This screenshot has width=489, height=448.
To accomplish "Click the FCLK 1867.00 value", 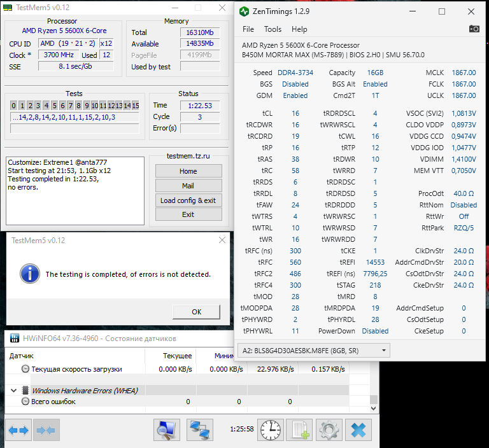I will pos(464,84).
